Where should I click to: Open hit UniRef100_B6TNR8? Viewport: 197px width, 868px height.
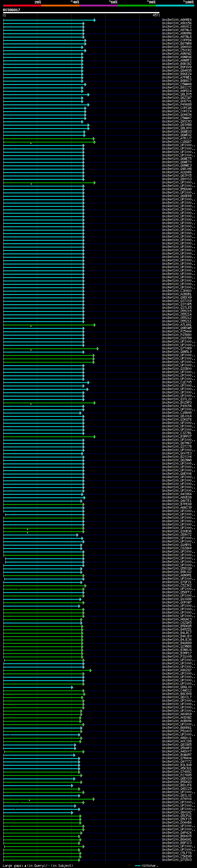point(176,43)
